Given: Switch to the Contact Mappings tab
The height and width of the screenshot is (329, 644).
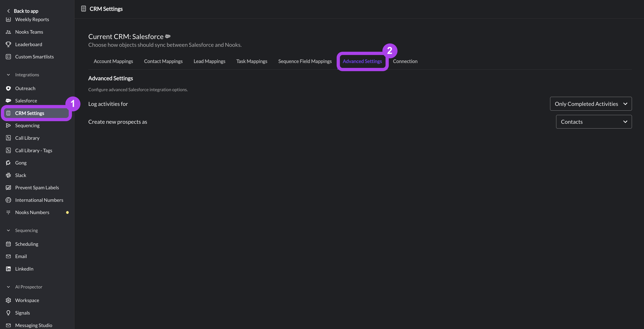Looking at the screenshot, I should 163,61.
